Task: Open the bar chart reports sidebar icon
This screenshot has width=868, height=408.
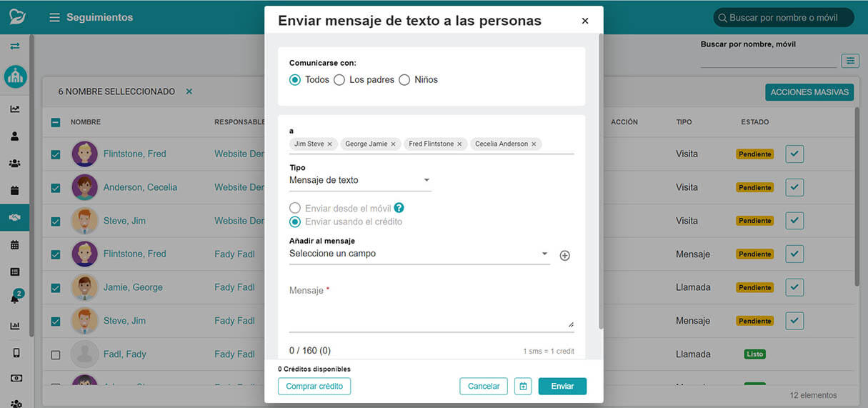Action: point(15,326)
